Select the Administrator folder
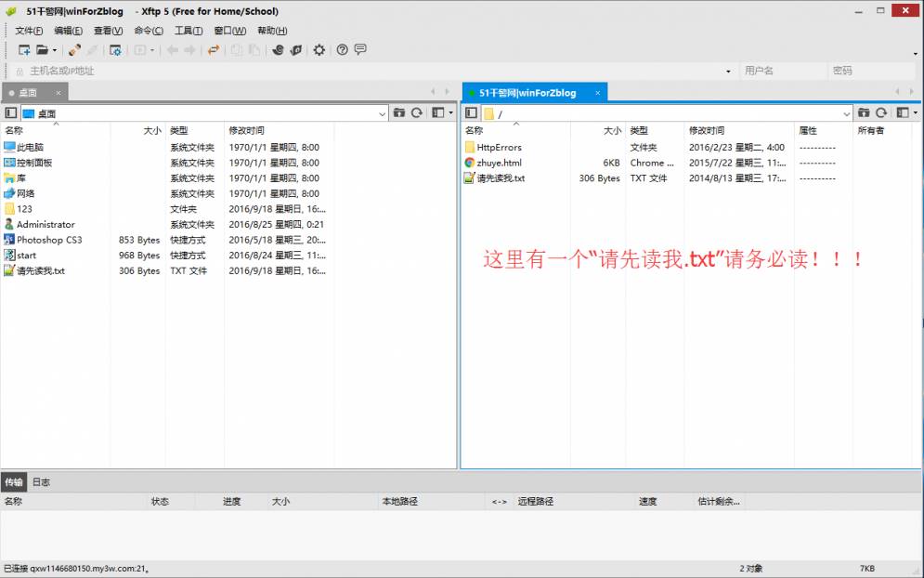Screen dimensions: 924x578 (x=40, y=224)
